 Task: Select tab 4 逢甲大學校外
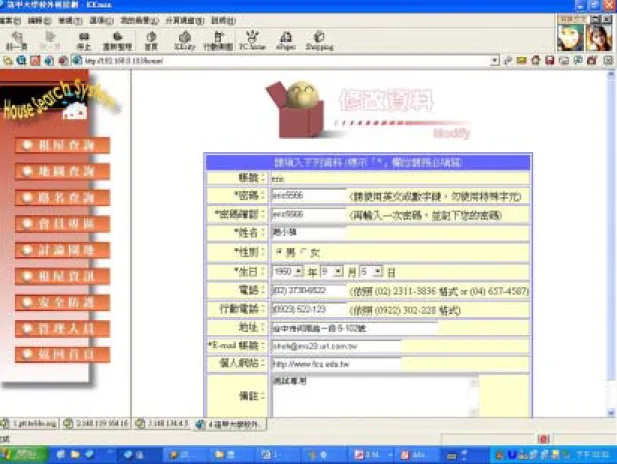point(230,424)
